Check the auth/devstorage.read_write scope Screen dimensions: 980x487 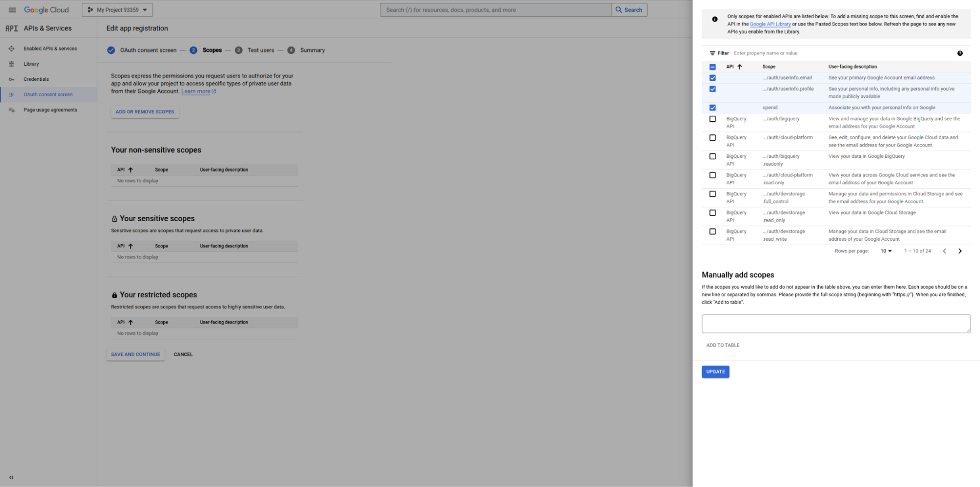712,231
